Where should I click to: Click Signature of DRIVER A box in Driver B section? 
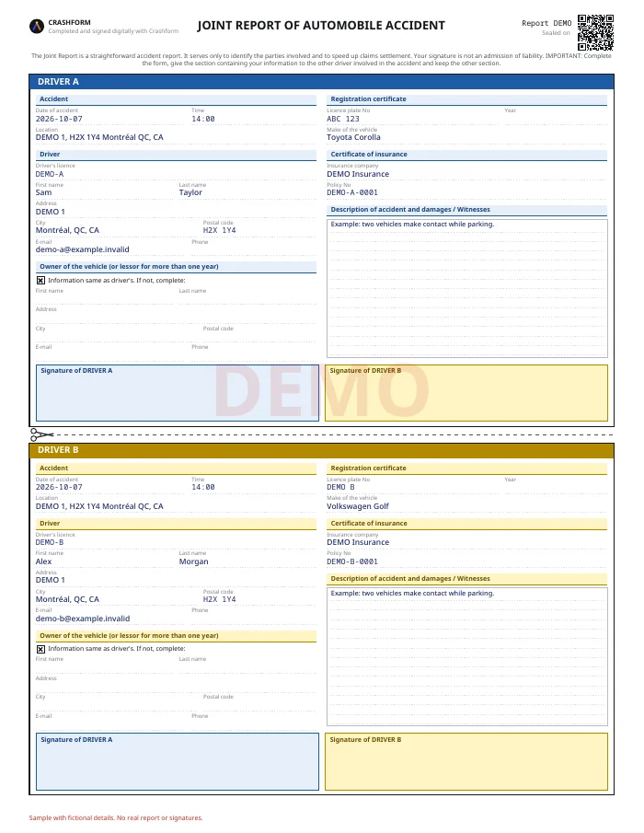point(178,762)
